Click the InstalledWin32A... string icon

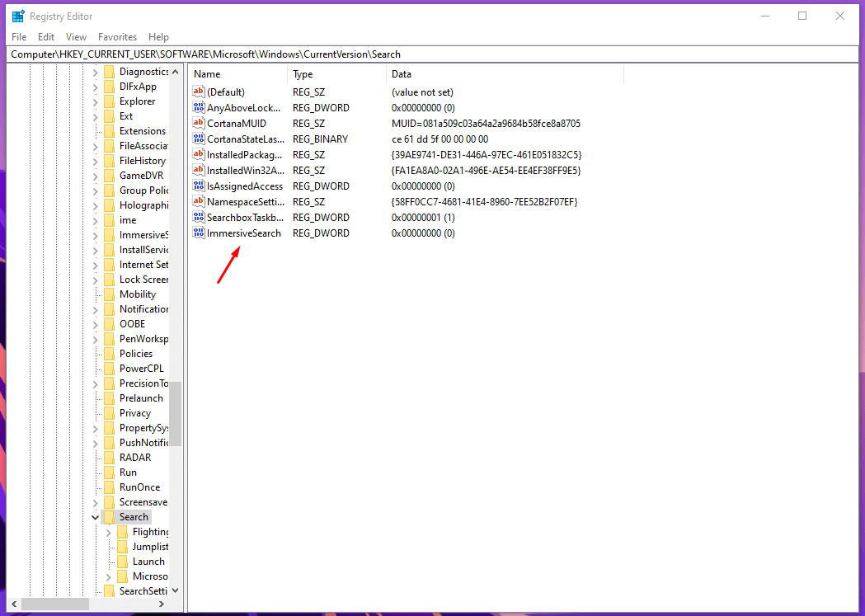point(199,170)
